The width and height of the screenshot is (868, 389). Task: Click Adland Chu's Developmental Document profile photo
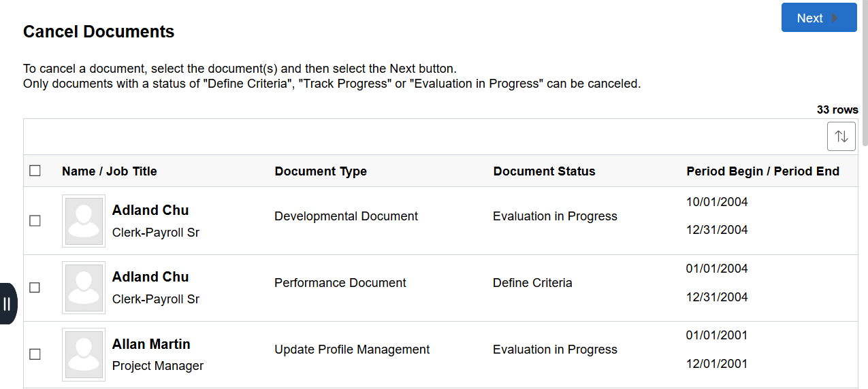coord(84,221)
